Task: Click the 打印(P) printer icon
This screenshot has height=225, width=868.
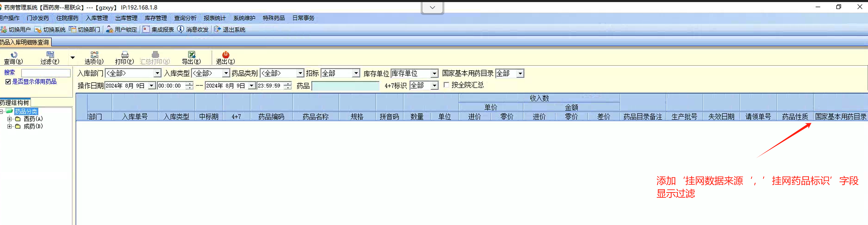Action: 125,55
